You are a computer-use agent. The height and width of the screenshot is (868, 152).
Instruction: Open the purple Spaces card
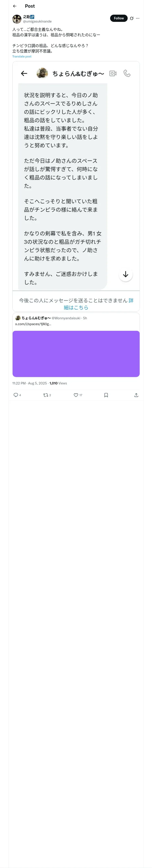pos(76,354)
